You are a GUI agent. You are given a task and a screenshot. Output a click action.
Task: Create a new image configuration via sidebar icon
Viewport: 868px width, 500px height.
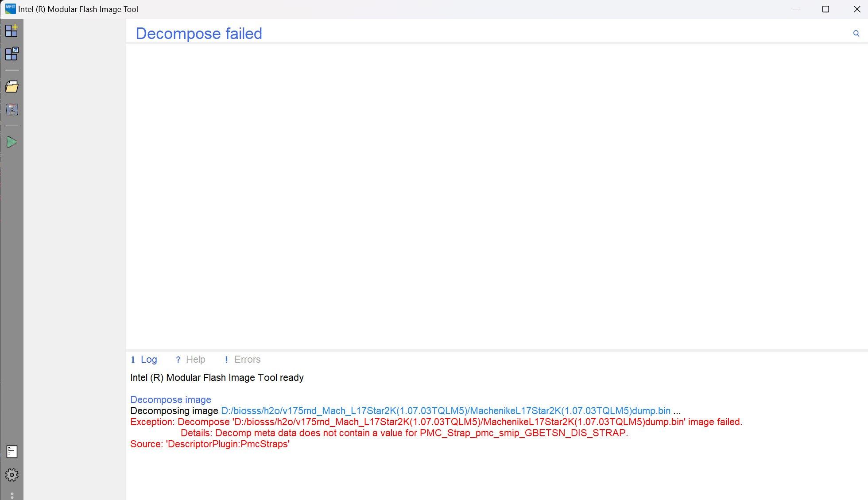(12, 31)
